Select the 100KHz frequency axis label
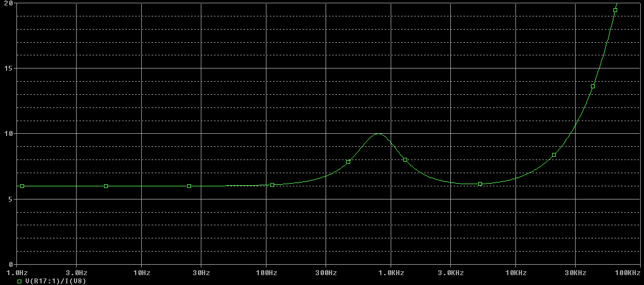Image resolution: width=644 pixels, height=285 pixels. click(628, 272)
